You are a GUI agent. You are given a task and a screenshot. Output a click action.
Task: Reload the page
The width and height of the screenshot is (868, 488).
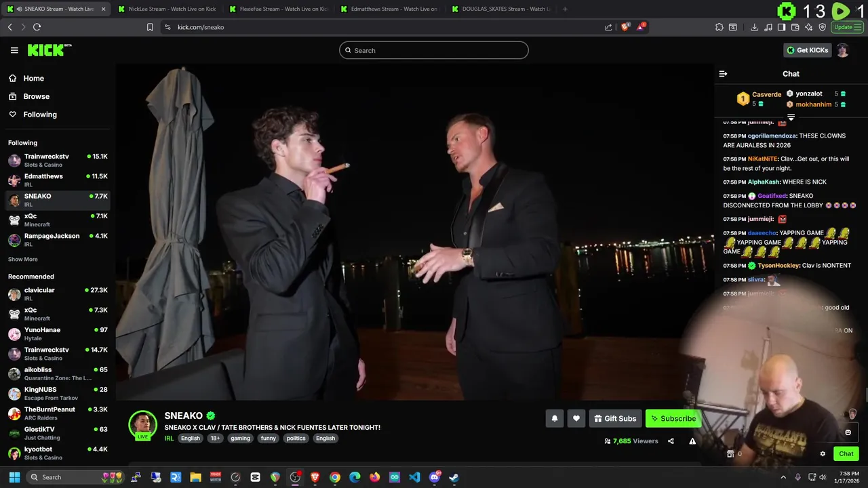tap(37, 27)
